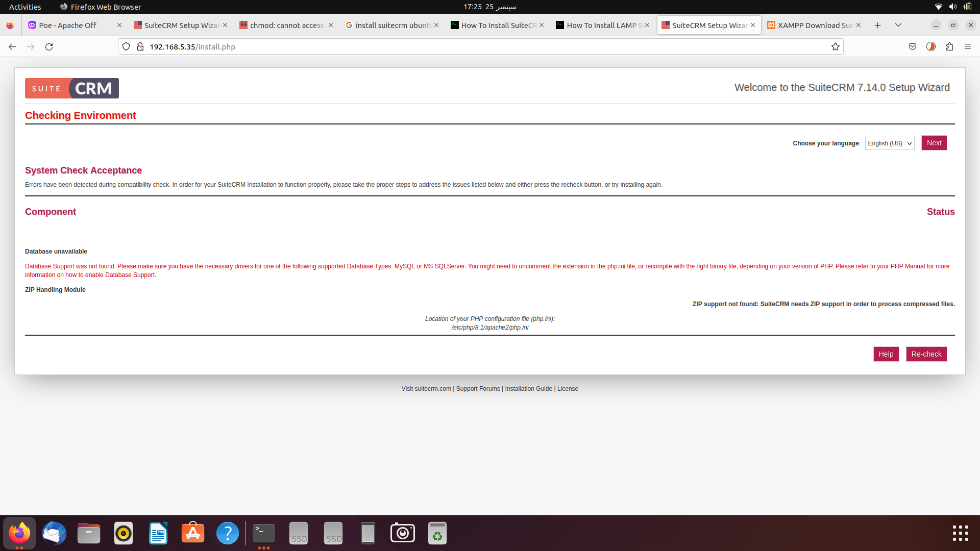980x551 pixels.
Task: Click the volume speaker icon
Action: coord(952,7)
